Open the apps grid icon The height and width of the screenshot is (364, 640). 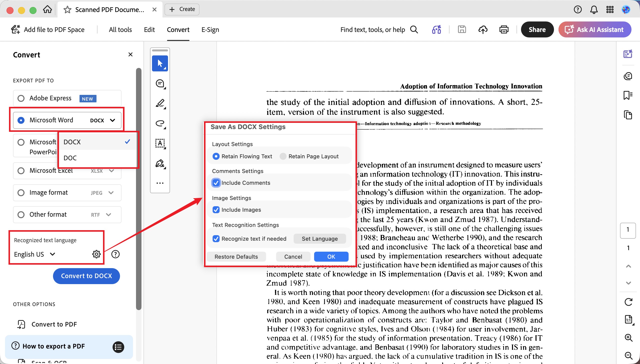point(610,9)
